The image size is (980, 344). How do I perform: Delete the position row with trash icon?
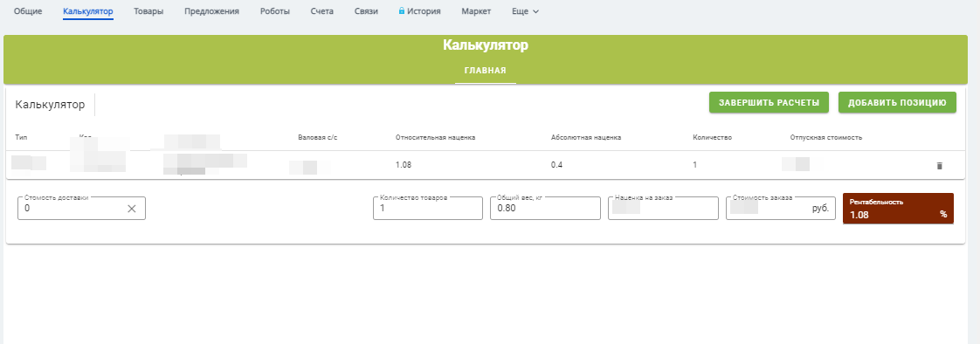pyautogui.click(x=939, y=166)
